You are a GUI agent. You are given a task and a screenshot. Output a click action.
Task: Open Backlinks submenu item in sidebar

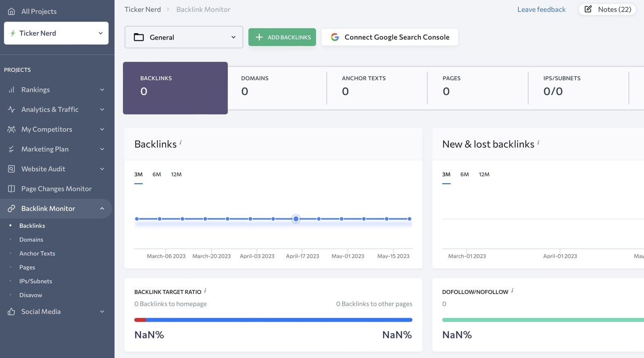pos(32,226)
